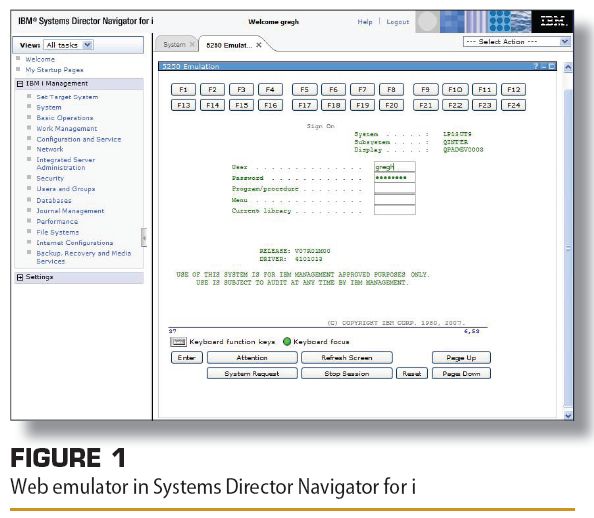Switch to the System tab

coord(174,45)
